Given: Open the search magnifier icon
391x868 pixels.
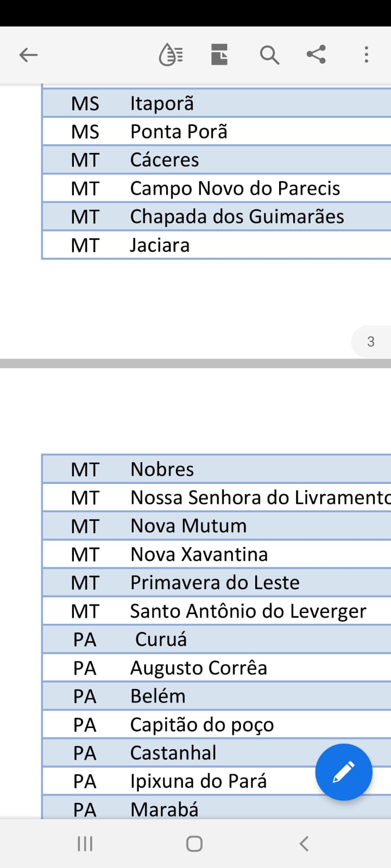Looking at the screenshot, I should pyautogui.click(x=269, y=55).
